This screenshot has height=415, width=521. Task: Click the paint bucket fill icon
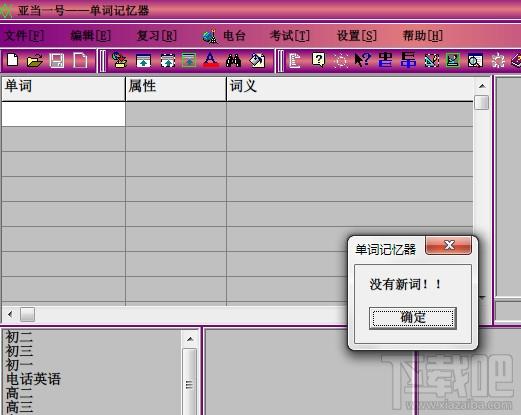tap(257, 61)
